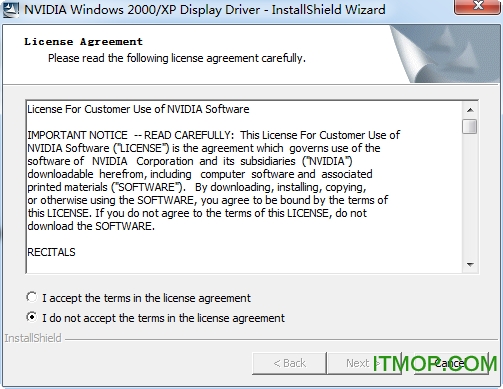This screenshot has width=503, height=389.
Task: Click the 'IMPORTANT NOTICE -- READ CAREFULLY' line
Action: point(214,135)
